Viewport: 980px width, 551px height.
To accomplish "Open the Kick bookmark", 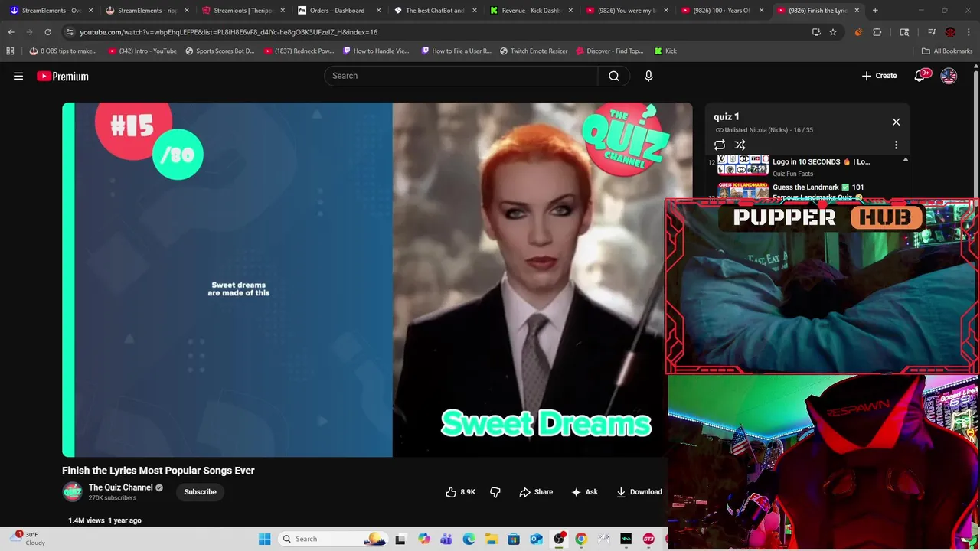I will pyautogui.click(x=665, y=51).
